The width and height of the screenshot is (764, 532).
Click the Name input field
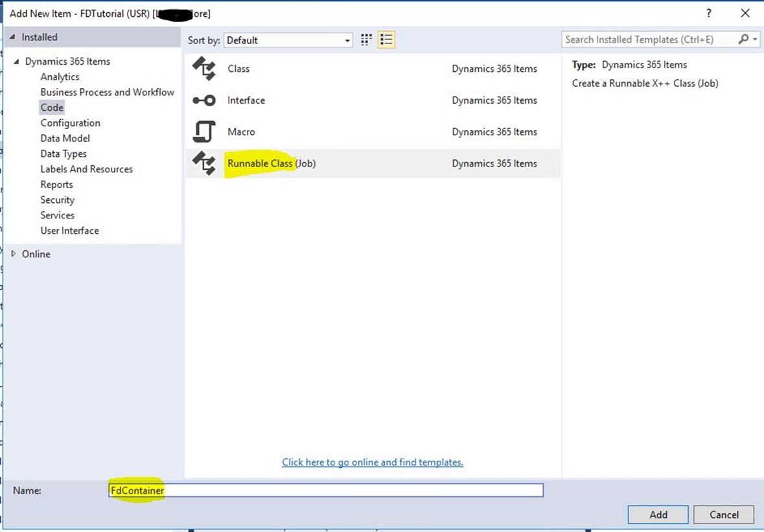325,490
